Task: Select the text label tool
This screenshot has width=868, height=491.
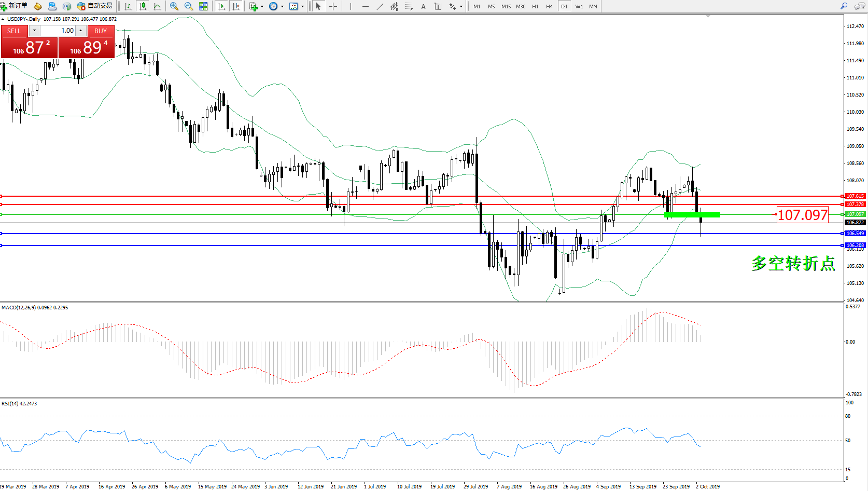Action: tap(438, 6)
